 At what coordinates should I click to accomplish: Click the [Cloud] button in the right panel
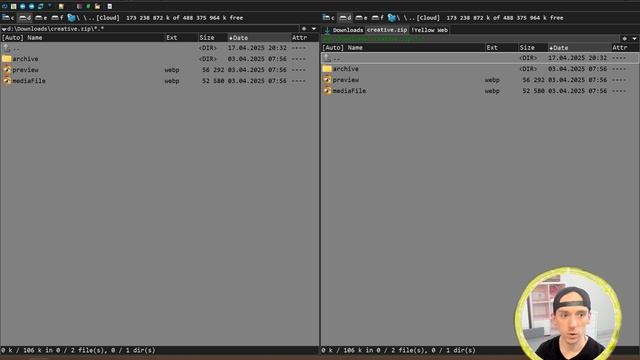tap(428, 18)
